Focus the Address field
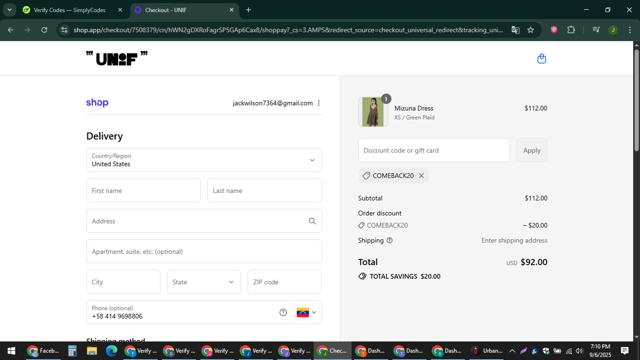The height and width of the screenshot is (360, 640). pos(204,221)
